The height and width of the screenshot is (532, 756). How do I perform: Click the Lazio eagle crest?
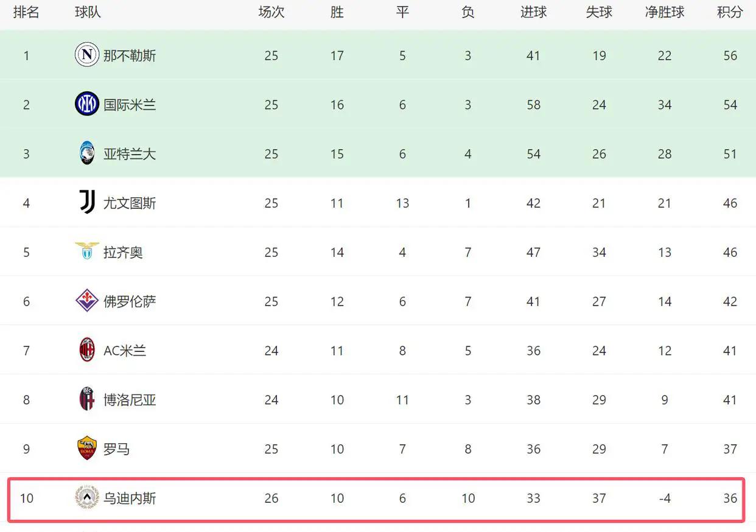click(87, 251)
